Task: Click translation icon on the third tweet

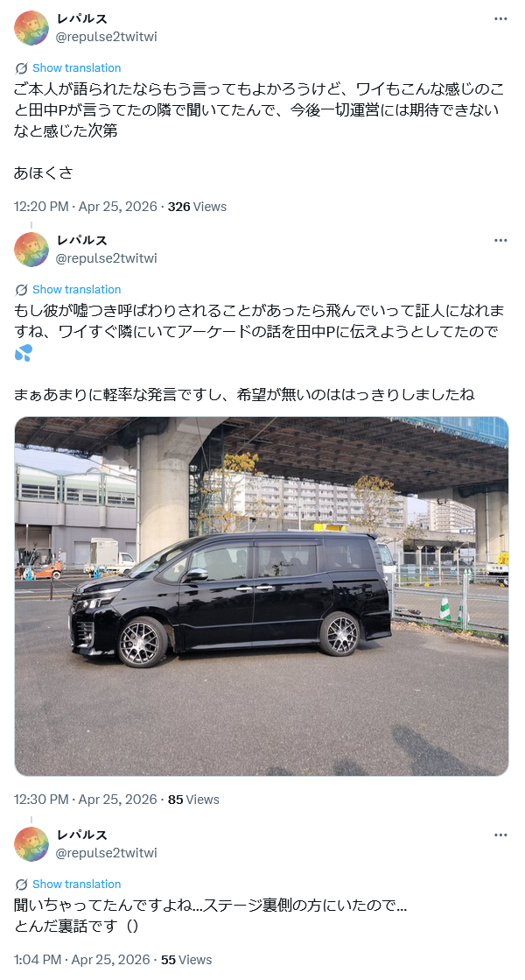Action: tap(21, 885)
